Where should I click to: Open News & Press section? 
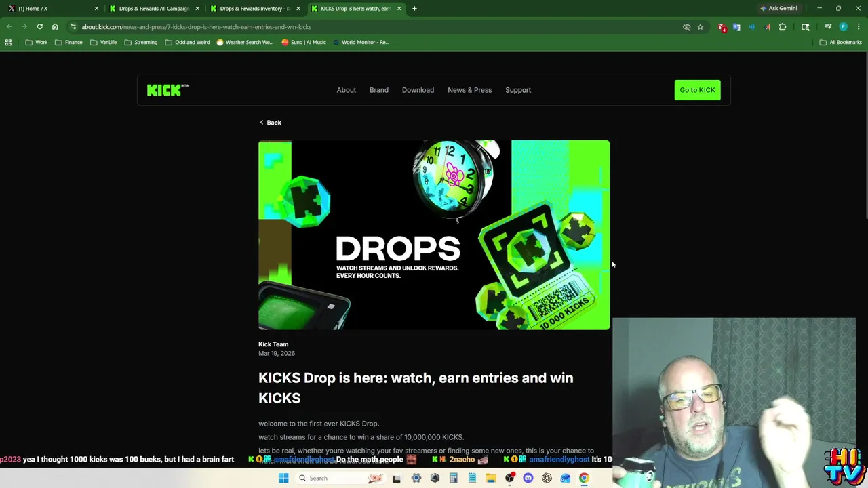469,90
